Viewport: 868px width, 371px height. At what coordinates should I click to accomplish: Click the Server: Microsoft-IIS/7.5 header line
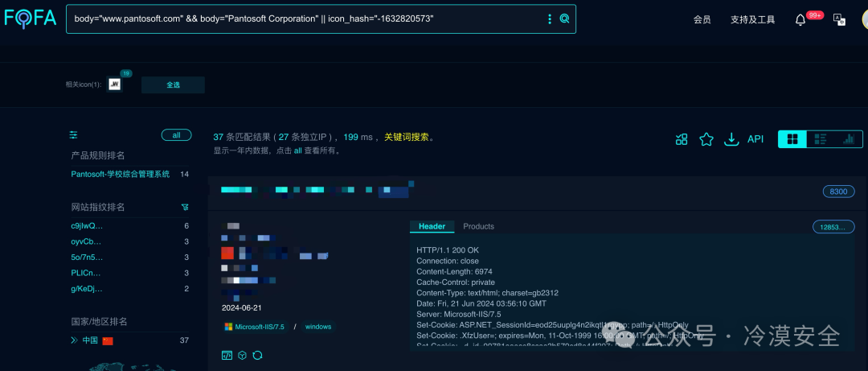pyautogui.click(x=458, y=315)
